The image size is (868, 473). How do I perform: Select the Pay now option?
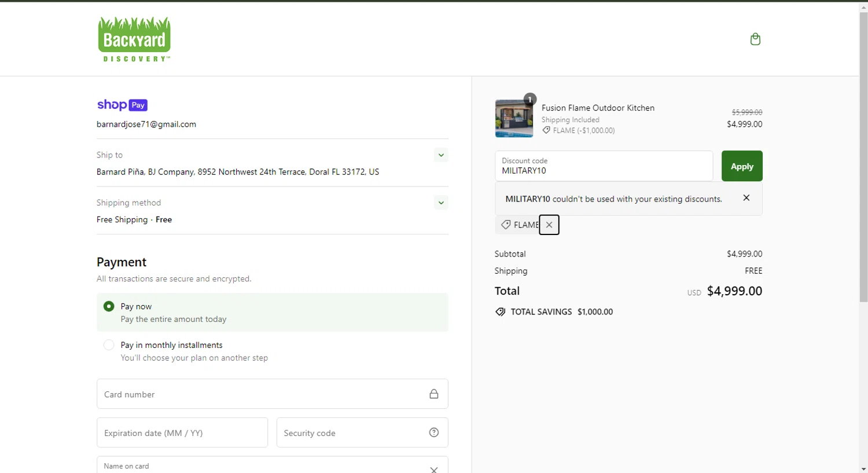(109, 306)
